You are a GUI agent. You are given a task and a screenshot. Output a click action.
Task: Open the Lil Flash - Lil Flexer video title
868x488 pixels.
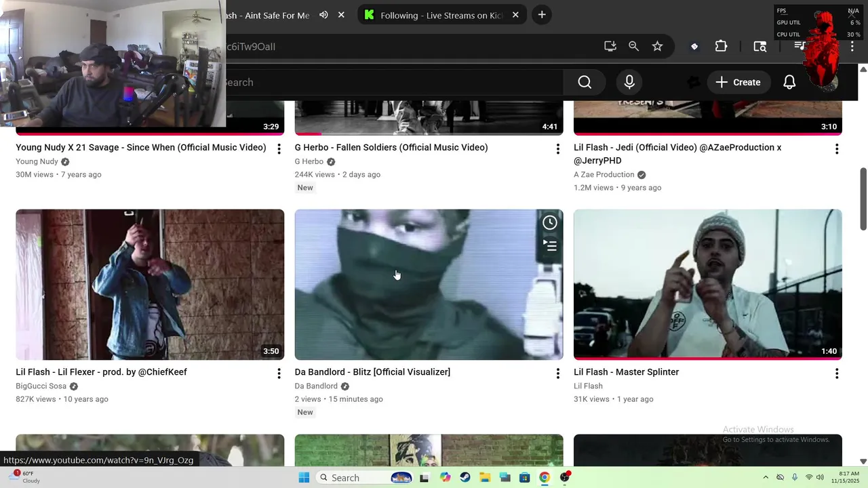click(x=102, y=372)
